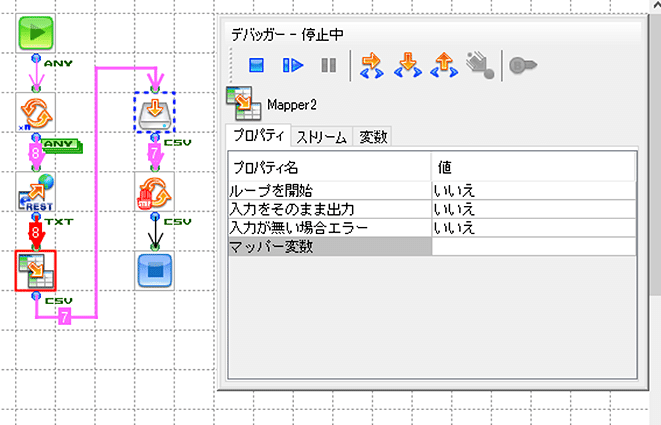The width and height of the screenshot is (661, 425).
Task: Click the マッパー変数 value field
Action: tap(532, 246)
